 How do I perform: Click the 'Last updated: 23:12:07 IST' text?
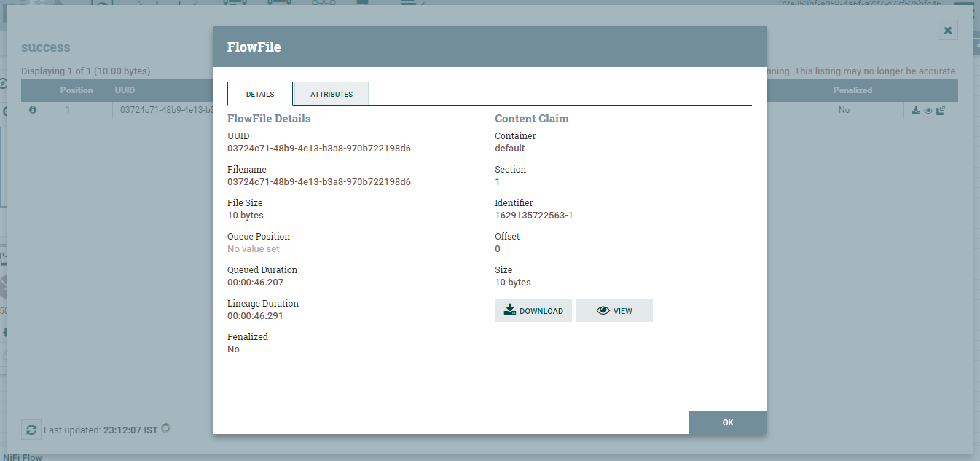(x=101, y=430)
